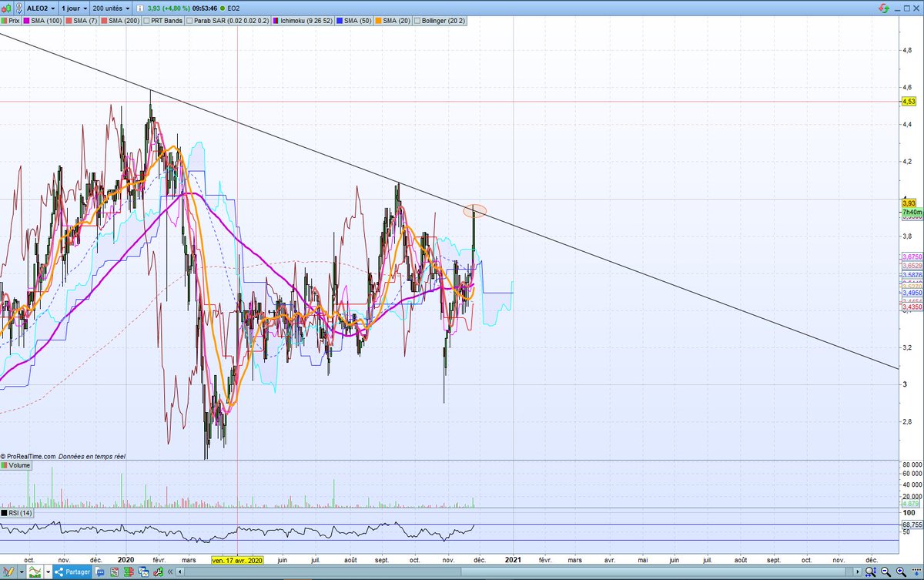Open the chat bubble icon
The image size is (924, 580).
tap(100, 572)
